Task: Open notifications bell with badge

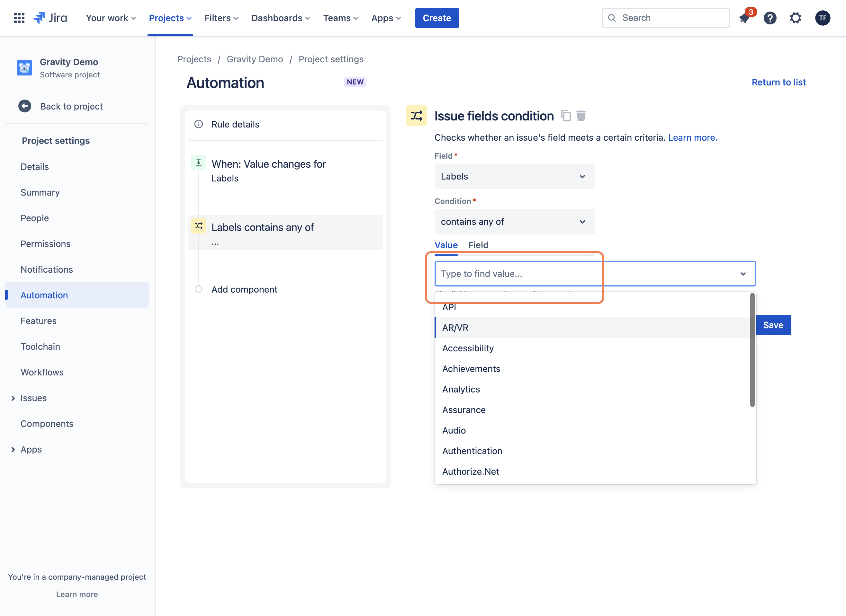Action: 745,18
